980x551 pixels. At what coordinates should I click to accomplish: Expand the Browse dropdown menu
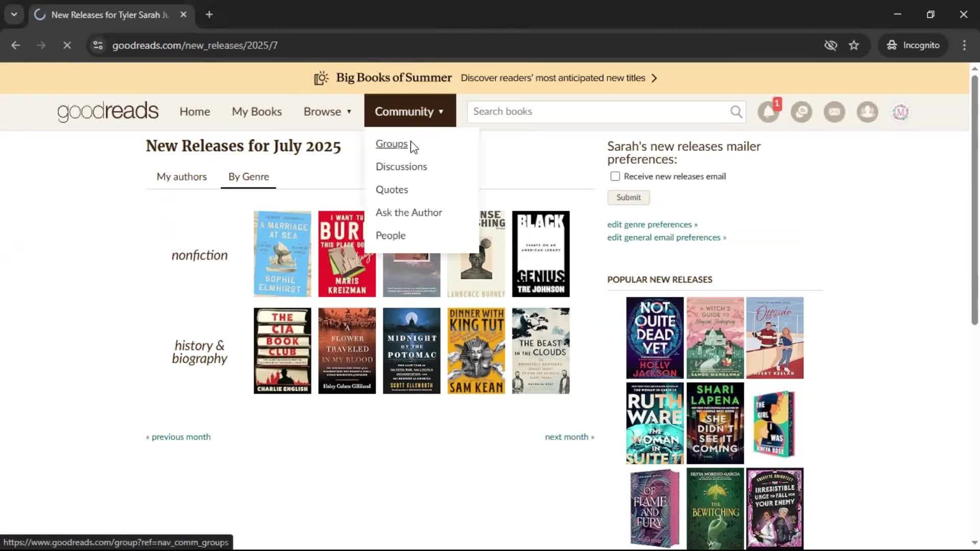(x=327, y=111)
